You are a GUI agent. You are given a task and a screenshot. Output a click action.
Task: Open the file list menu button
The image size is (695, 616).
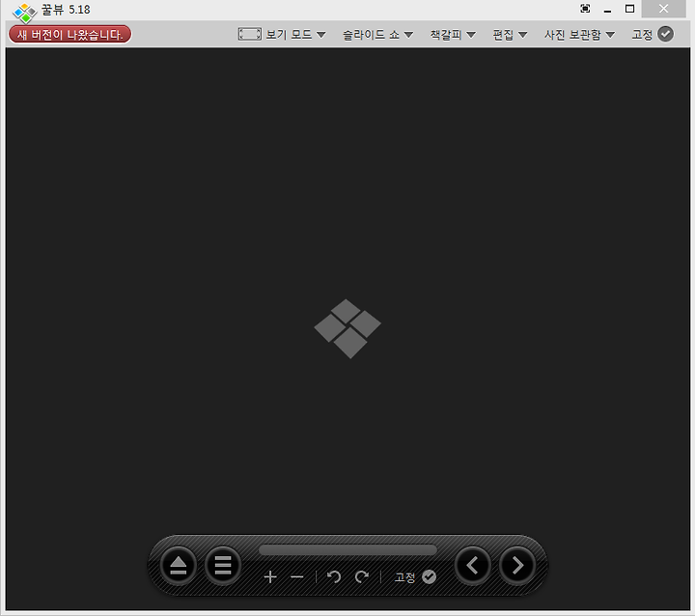tap(223, 566)
